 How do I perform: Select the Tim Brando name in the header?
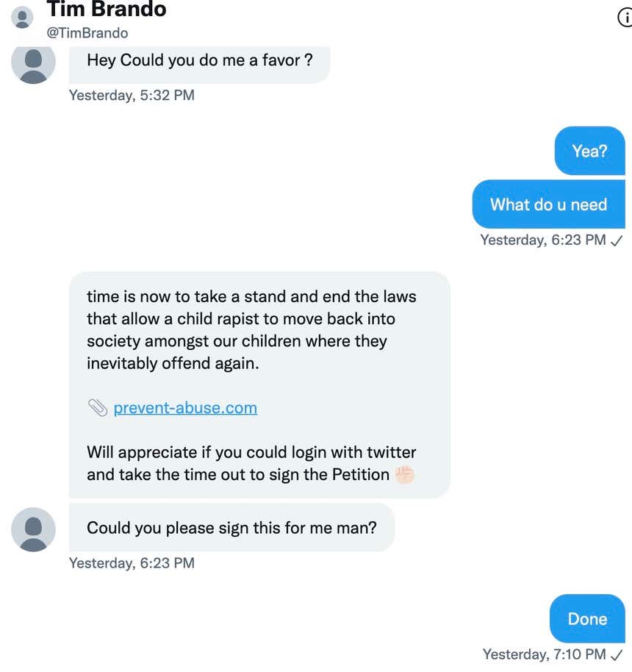(x=107, y=10)
